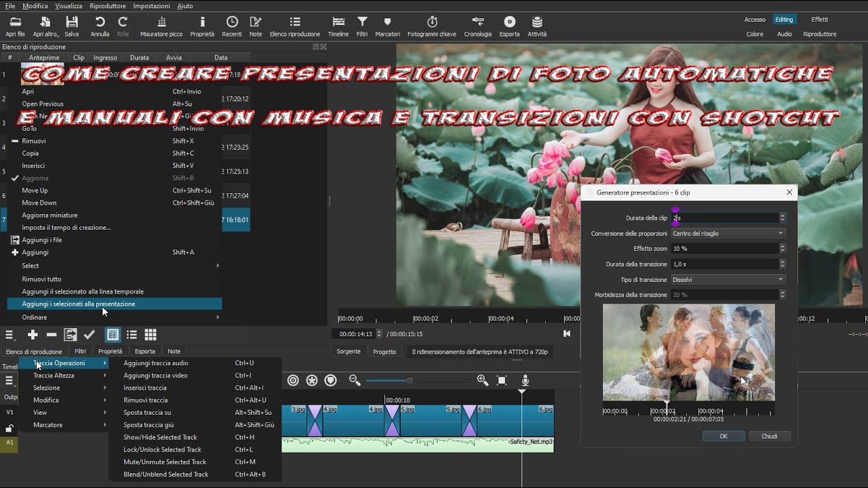This screenshot has height=488, width=868.
Task: Switch to the Effetti layout
Action: 820,20
